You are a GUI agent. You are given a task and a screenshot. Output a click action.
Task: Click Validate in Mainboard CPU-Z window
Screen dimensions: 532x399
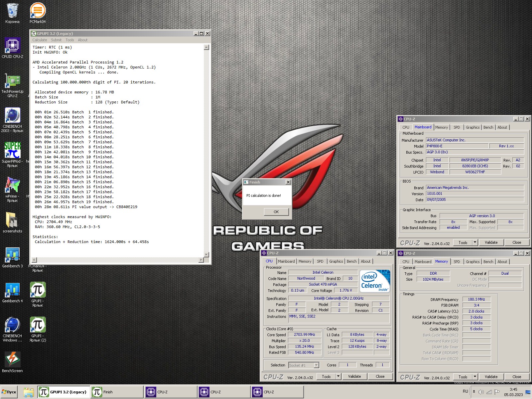click(x=491, y=242)
